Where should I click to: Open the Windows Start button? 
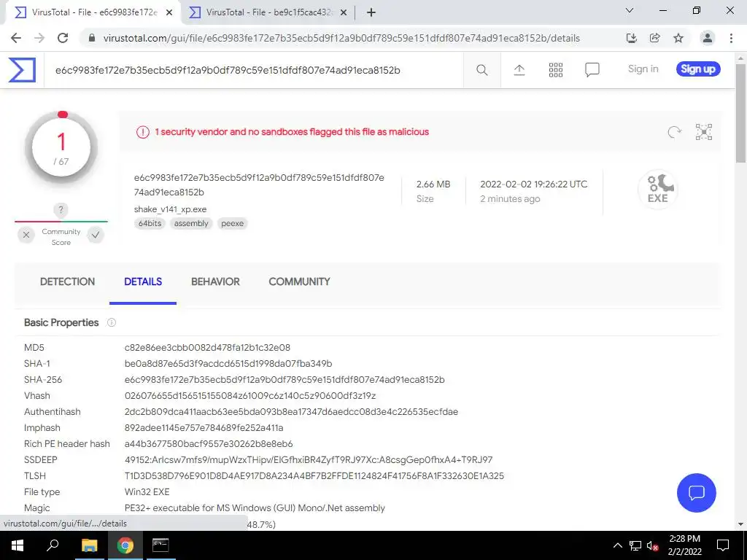[18, 545]
